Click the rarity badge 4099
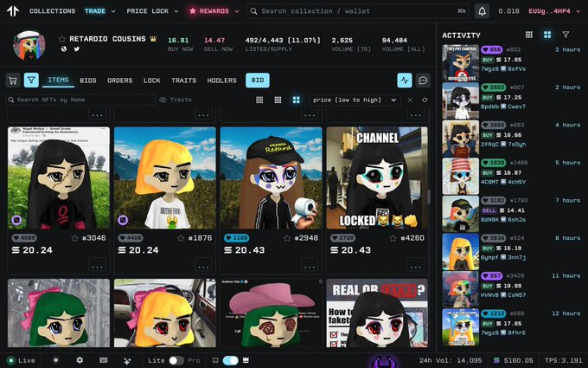 [x=24, y=238]
